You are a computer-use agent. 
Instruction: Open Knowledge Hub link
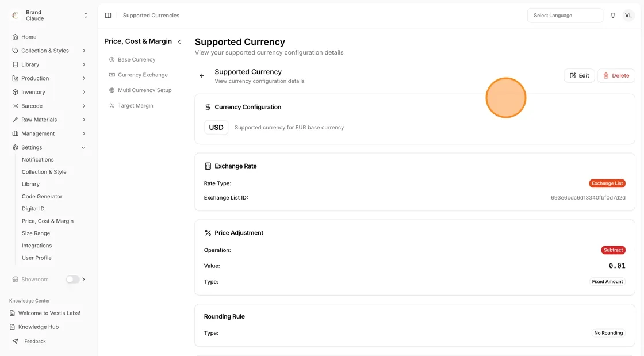(x=38, y=327)
